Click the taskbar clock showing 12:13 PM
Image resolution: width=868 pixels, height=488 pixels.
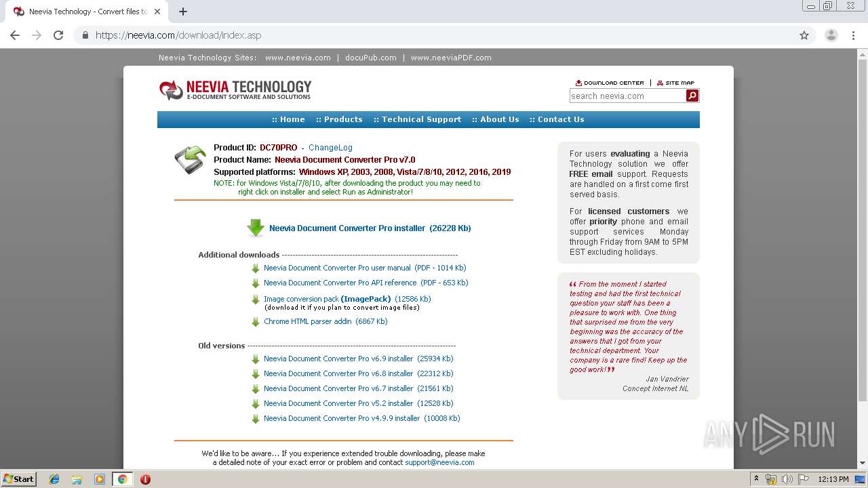(x=833, y=479)
